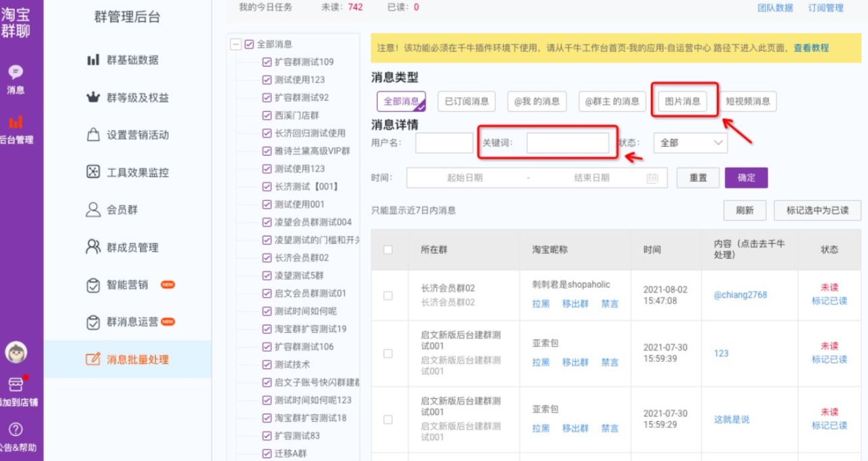Screen dimensions: 868x461
Task: Collapse the 全部消息 tree node
Action: 237,43
